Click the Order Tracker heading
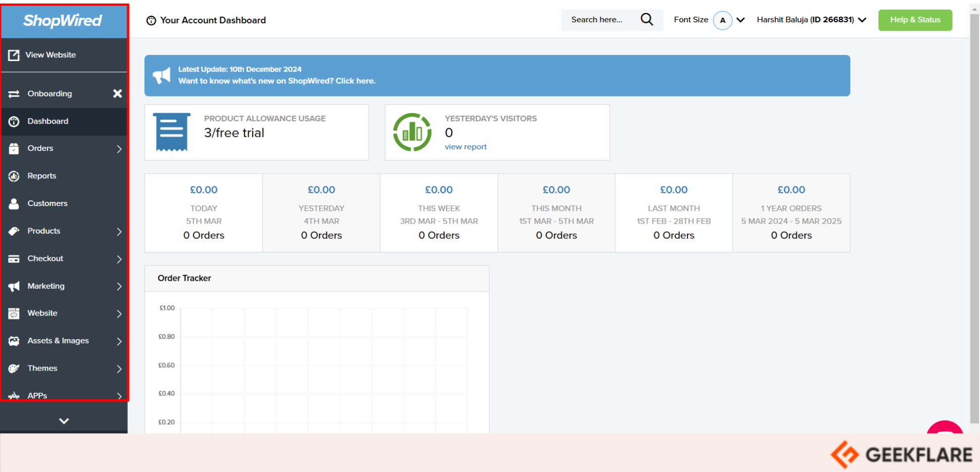980x472 pixels. 184,278
